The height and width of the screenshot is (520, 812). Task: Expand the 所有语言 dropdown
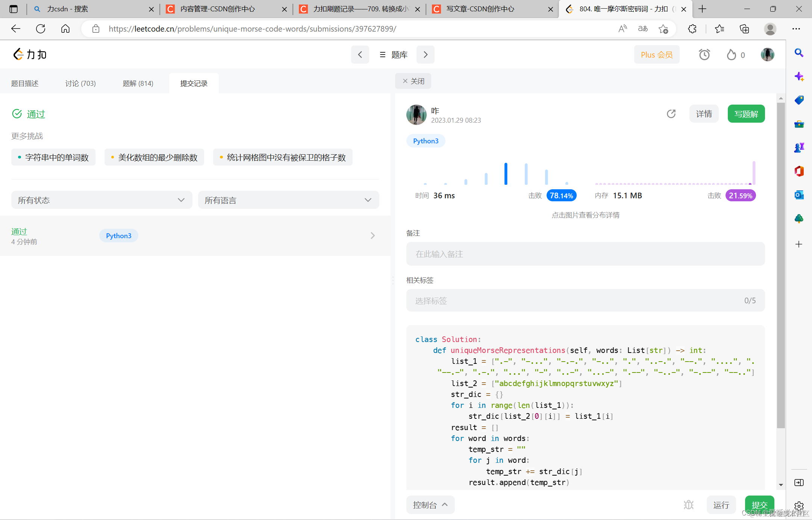click(288, 200)
